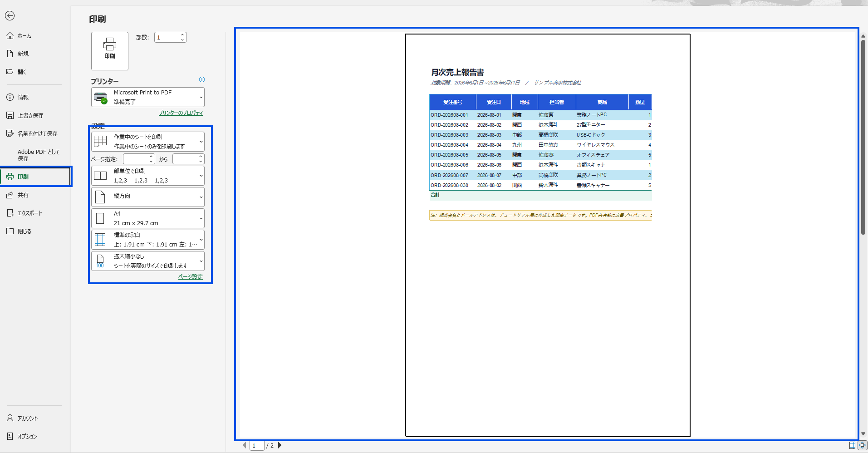Screen dimensions: 868x453
Task: Click the 部数 copies input field
Action: [167, 37]
